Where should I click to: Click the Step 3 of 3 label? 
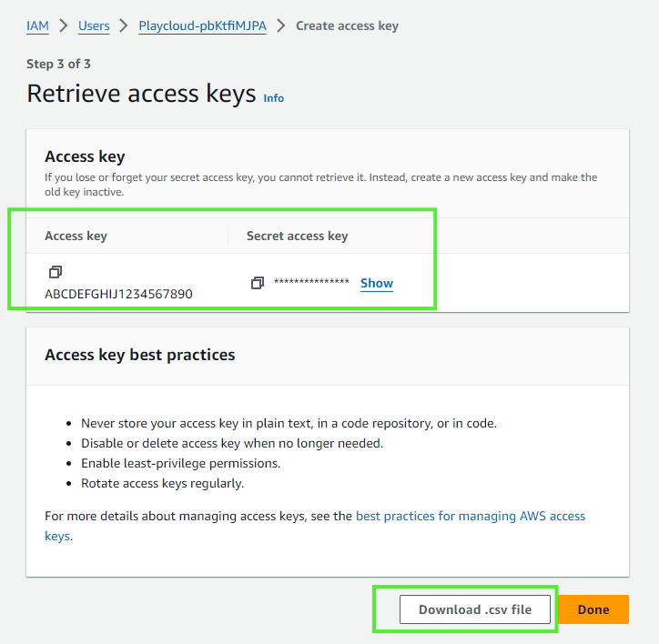(58, 64)
